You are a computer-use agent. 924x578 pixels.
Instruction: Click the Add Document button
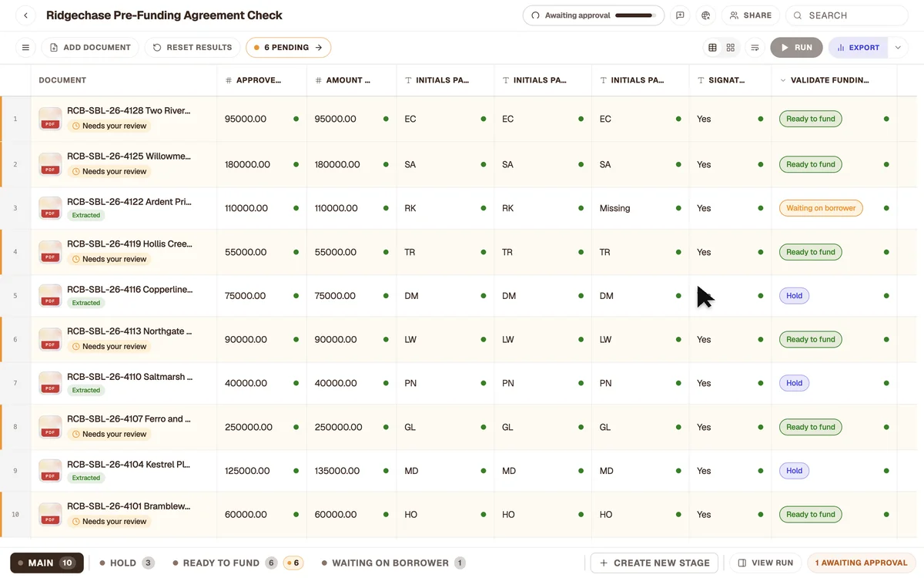(x=90, y=48)
